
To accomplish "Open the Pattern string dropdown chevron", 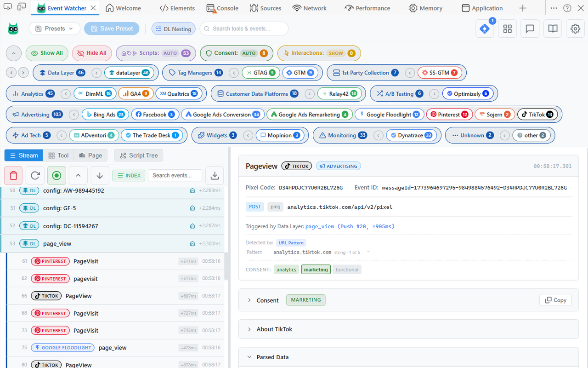I will [x=368, y=252].
